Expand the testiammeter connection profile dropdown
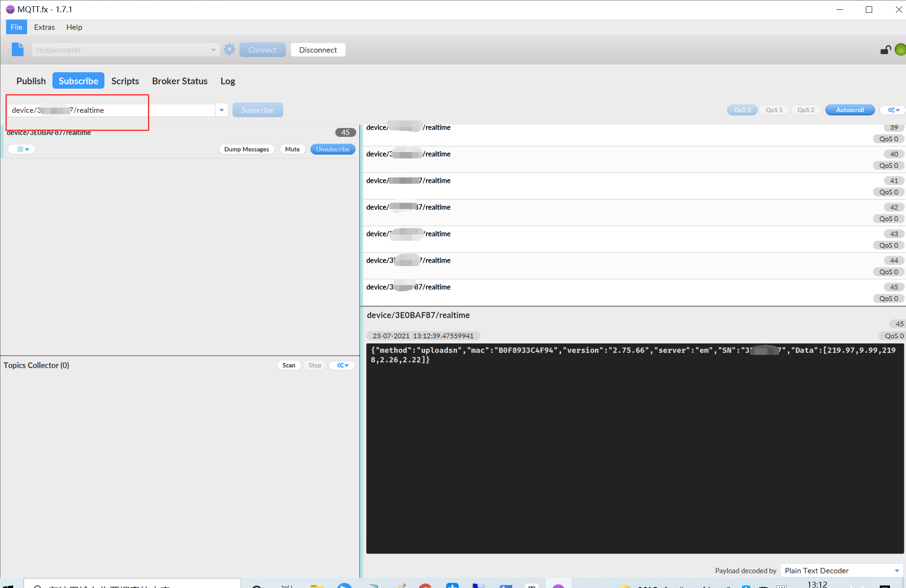 tap(213, 50)
